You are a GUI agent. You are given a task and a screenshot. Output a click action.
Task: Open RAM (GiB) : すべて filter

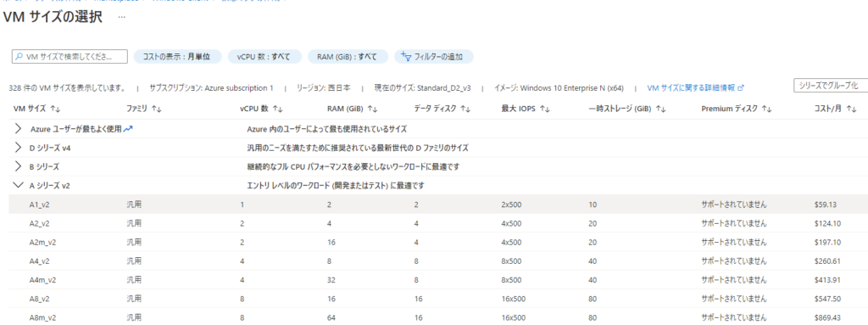pos(347,57)
